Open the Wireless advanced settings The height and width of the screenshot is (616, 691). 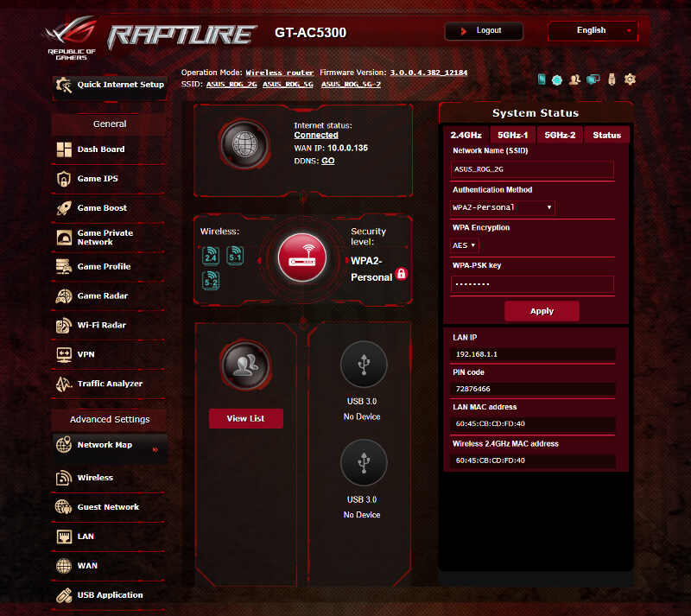point(109,478)
